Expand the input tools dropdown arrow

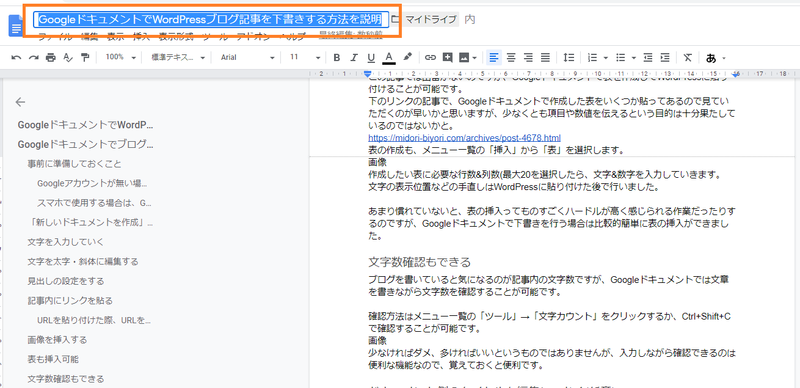724,58
